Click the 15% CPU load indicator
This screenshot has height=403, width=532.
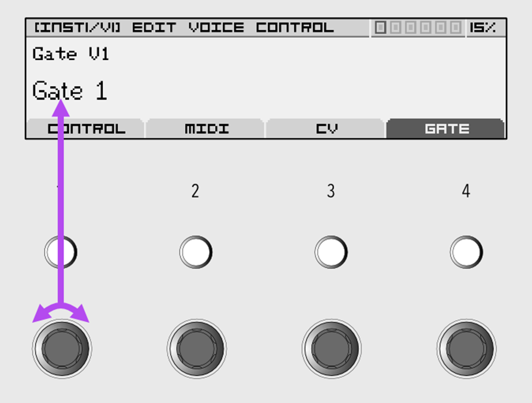[482, 28]
